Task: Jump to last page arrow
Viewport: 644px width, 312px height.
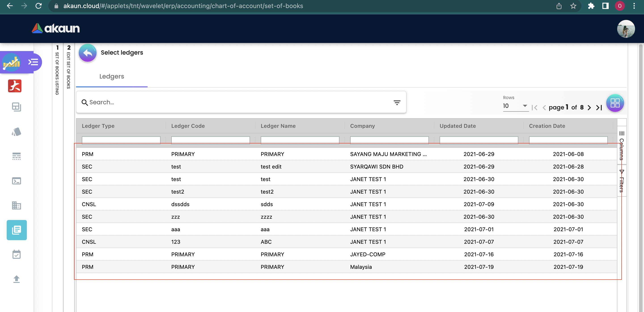Action: (599, 108)
